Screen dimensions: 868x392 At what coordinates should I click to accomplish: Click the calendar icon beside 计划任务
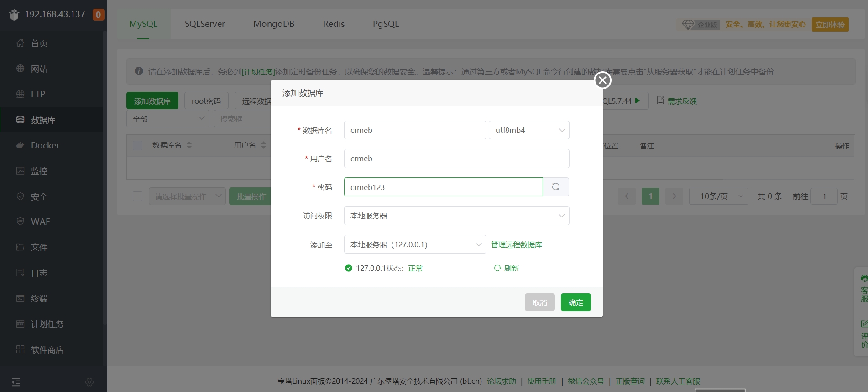[20, 324]
